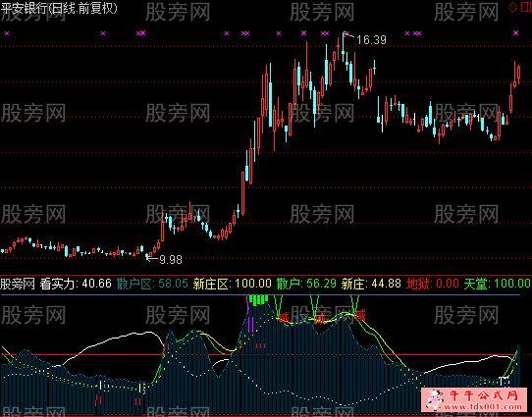Select the 看实力 indicator label

[57, 284]
